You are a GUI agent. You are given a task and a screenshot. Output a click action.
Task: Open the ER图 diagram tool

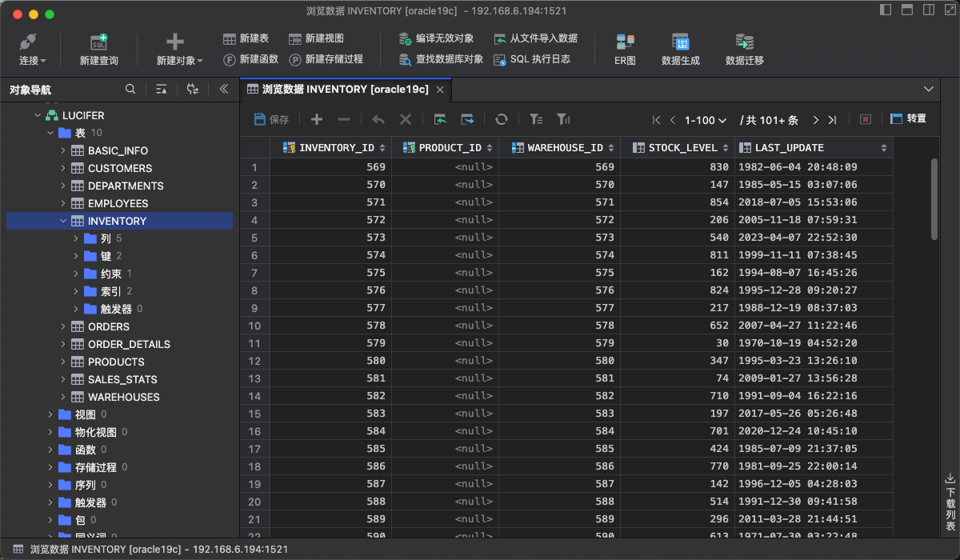pyautogui.click(x=624, y=46)
